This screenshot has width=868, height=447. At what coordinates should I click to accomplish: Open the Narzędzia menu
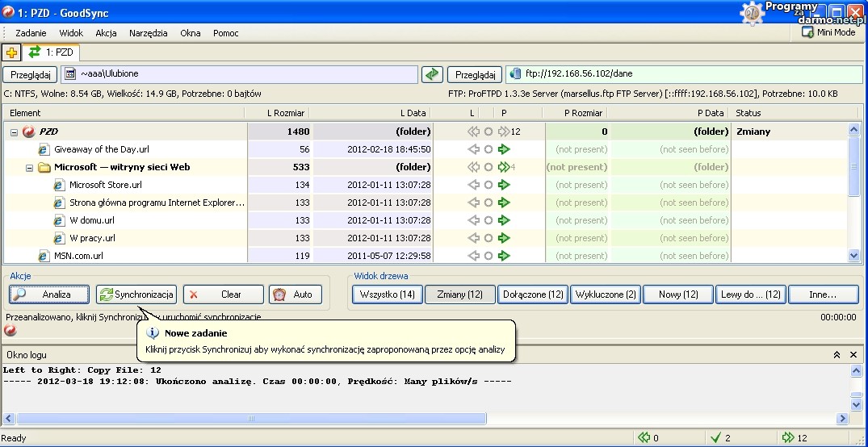click(x=147, y=33)
